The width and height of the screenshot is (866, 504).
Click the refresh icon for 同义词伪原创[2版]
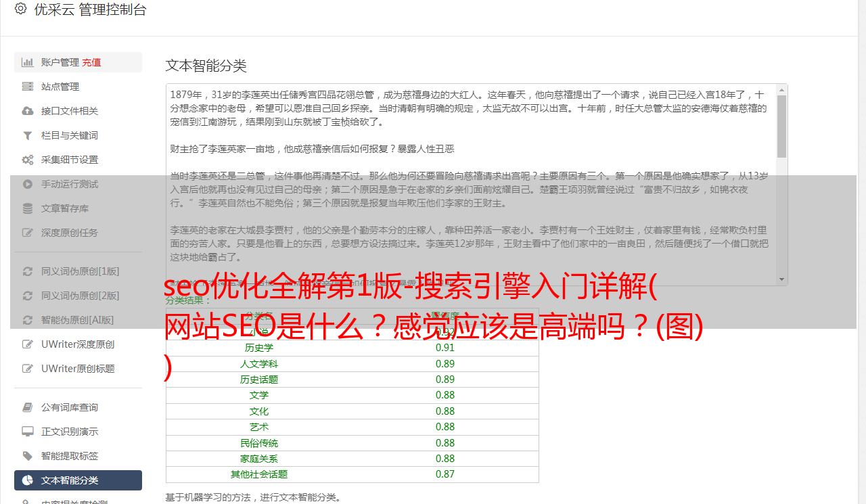28,296
